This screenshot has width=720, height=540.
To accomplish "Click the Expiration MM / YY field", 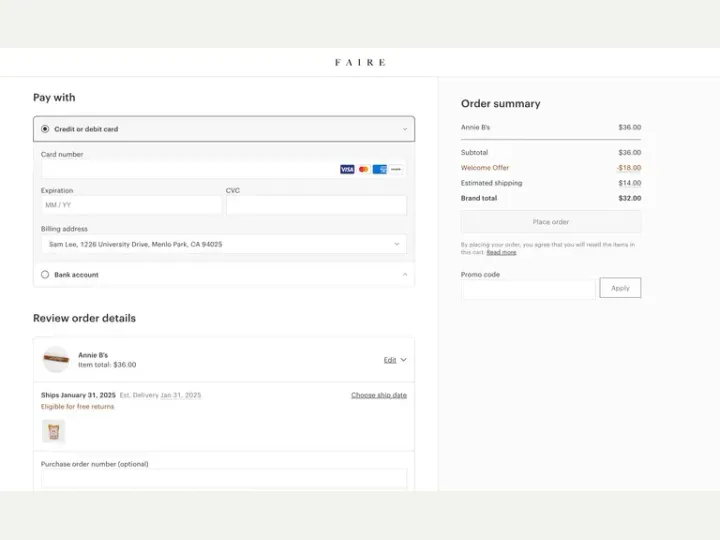I will 131,205.
